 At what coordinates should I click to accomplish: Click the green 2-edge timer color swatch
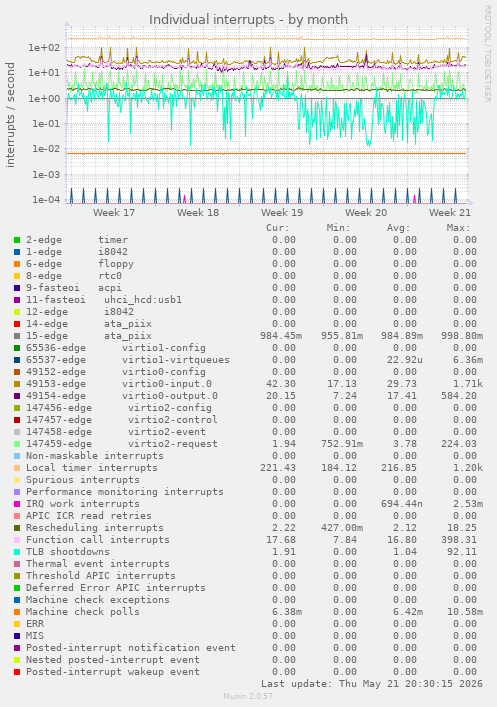coord(17,240)
